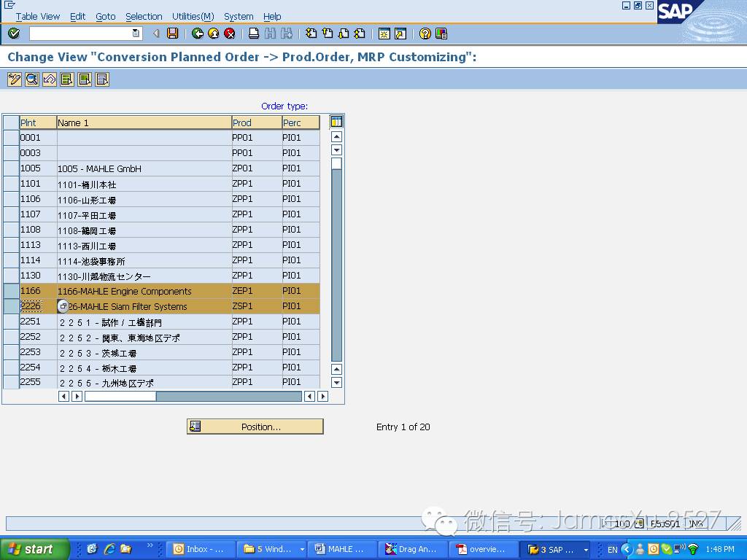Click the ZEP1 order type cell
747x560 pixels.
256,290
